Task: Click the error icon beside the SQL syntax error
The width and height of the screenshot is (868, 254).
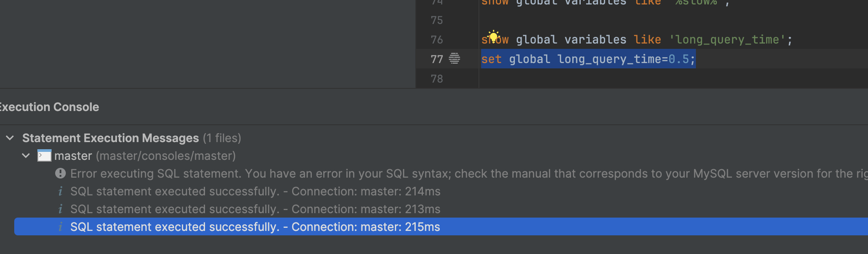Action: click(60, 173)
